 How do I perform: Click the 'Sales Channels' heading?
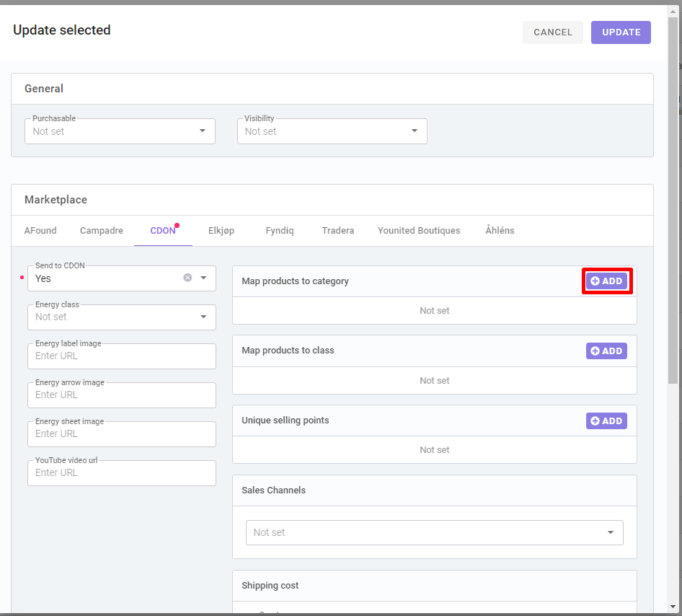coord(273,490)
